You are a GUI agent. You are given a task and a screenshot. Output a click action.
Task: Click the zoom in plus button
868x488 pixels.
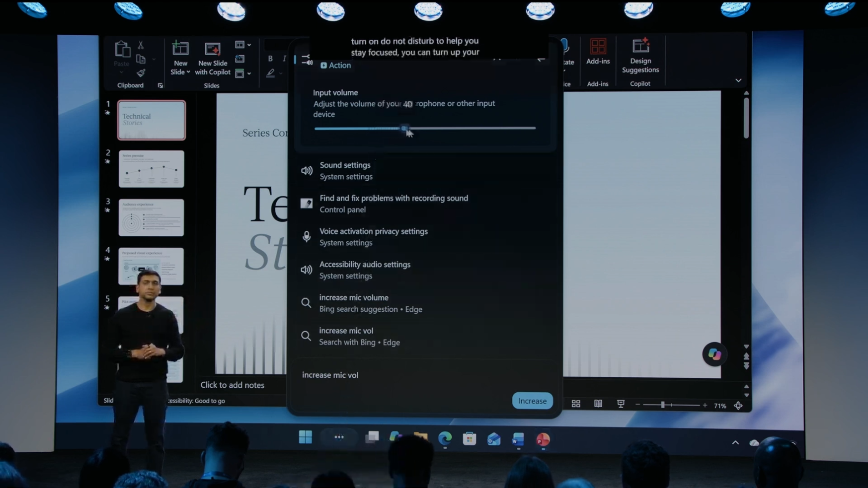[x=705, y=405]
